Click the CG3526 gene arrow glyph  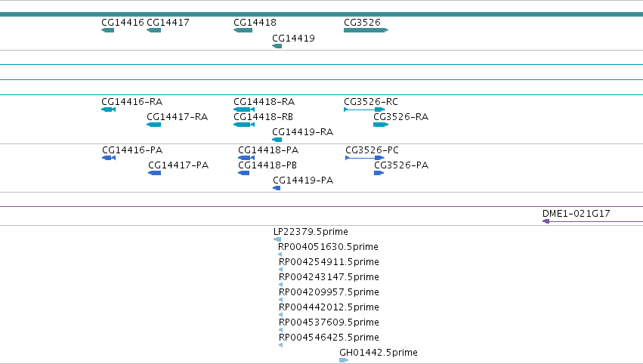click(366, 30)
